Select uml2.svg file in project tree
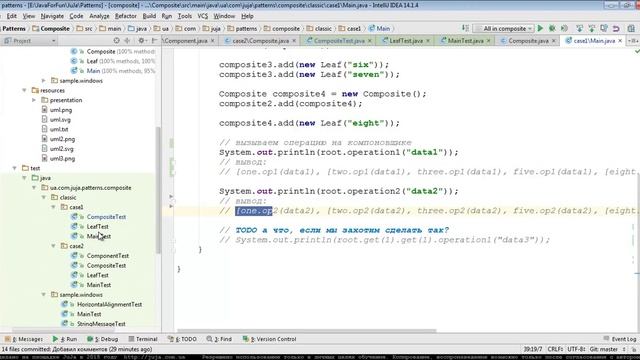 click(62, 149)
